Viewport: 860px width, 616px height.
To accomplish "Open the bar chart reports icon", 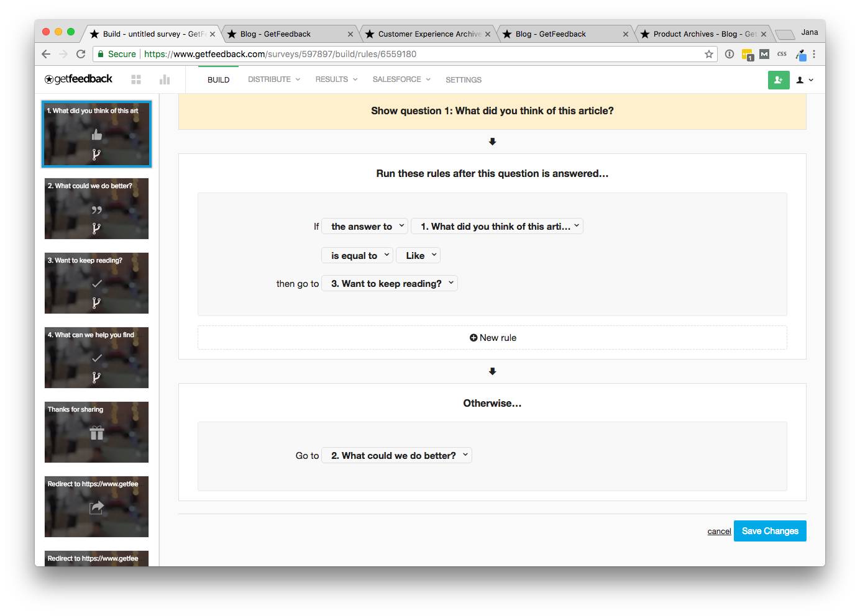I will [x=165, y=79].
